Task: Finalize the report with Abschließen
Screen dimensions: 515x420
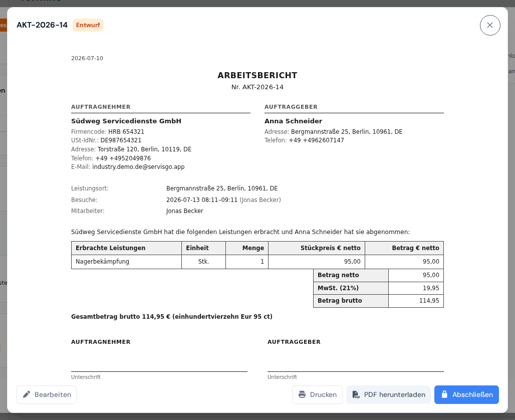Action: 466,394
